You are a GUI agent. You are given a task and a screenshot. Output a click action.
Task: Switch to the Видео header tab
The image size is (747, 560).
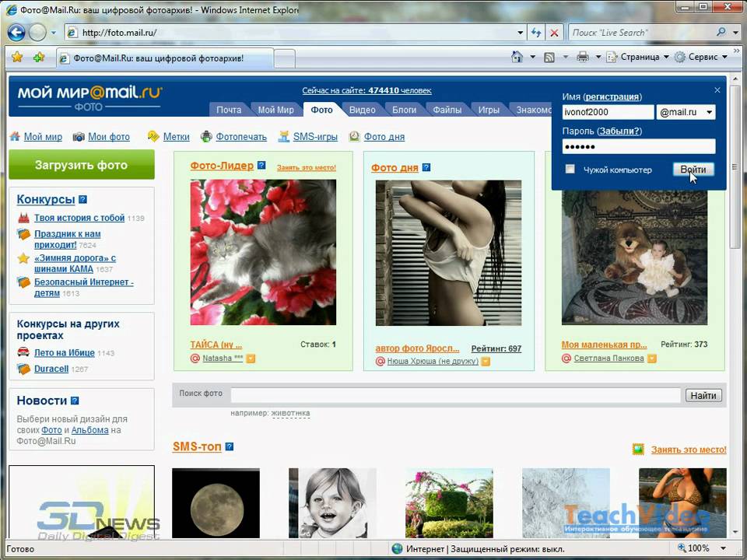click(363, 110)
